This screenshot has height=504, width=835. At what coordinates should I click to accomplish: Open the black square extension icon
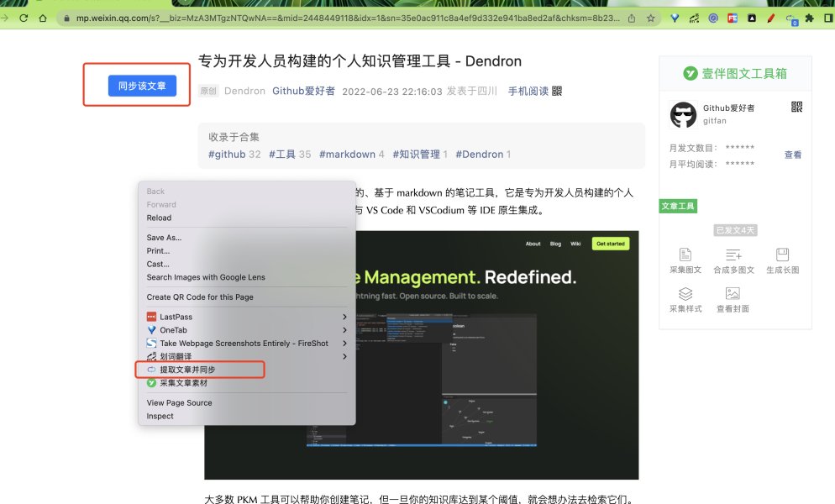(751, 18)
